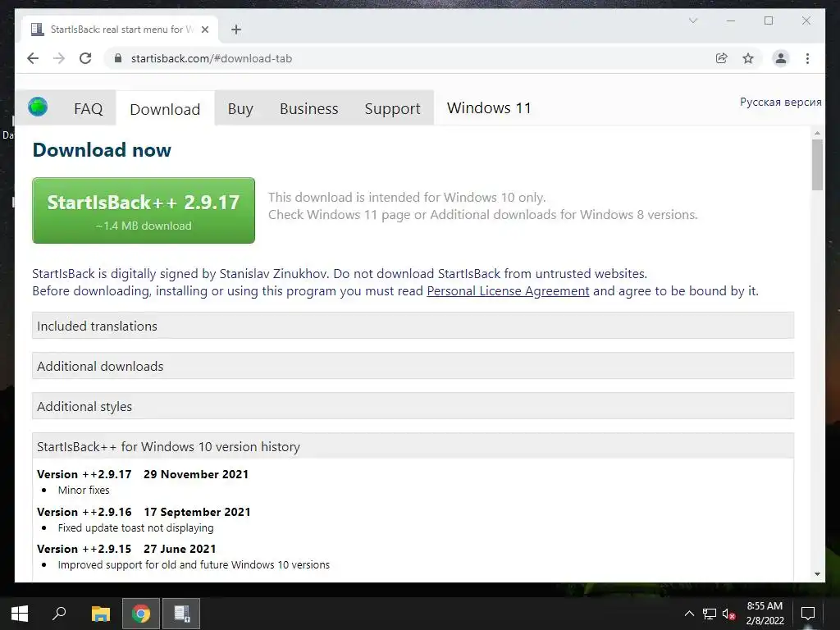Open a new tab with the plus button
The height and width of the screenshot is (630, 840).
click(x=236, y=30)
